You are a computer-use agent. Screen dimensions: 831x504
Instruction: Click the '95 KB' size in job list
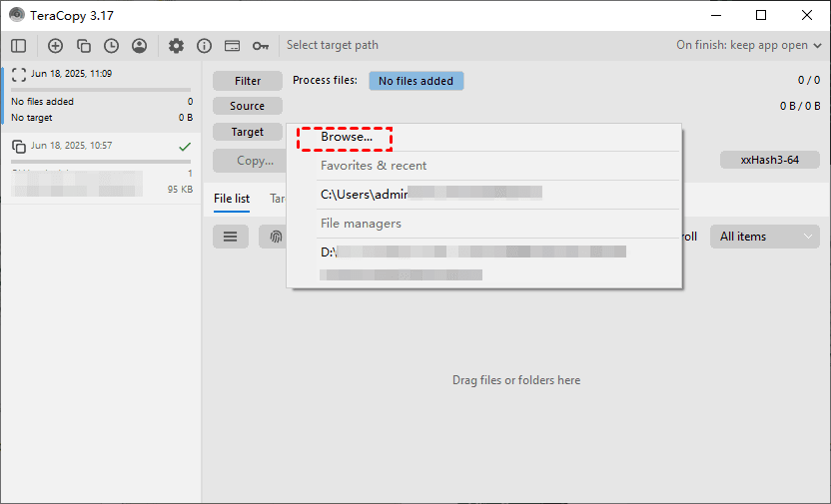click(x=180, y=189)
